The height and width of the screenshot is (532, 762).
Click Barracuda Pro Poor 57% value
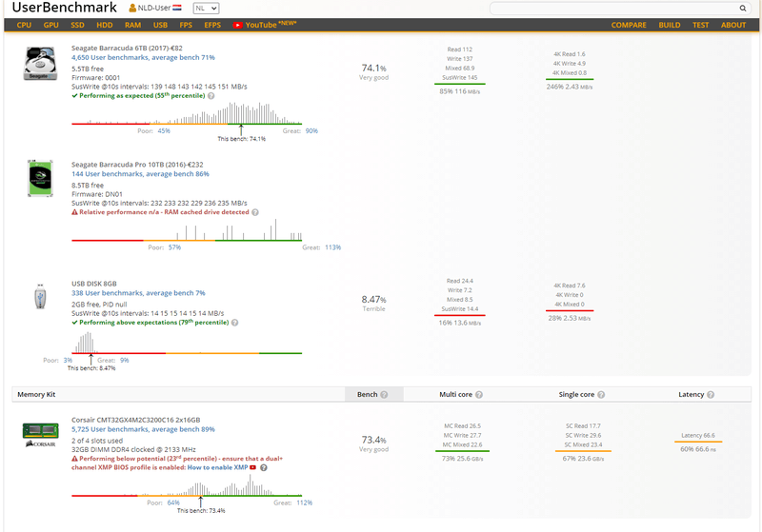[174, 247]
